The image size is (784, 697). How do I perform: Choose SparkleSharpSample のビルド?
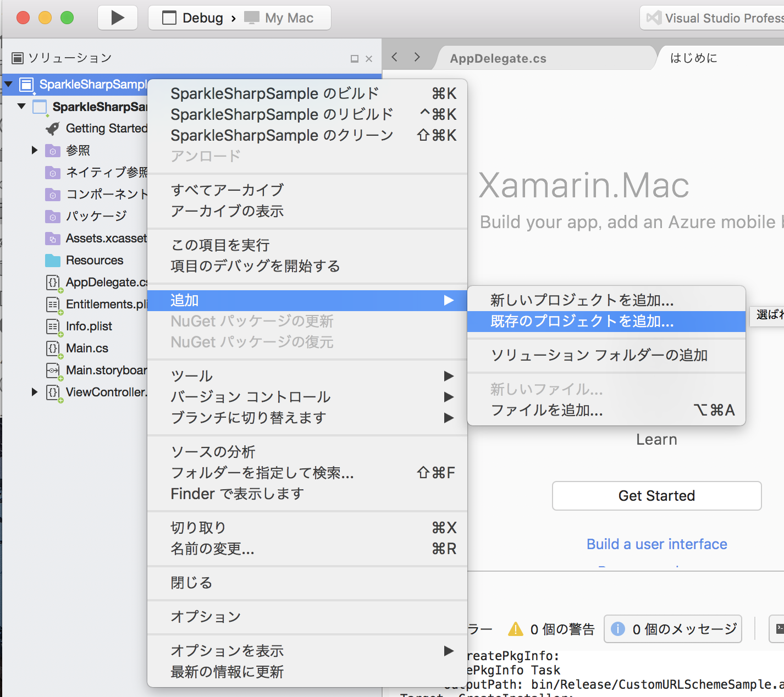[x=307, y=93]
